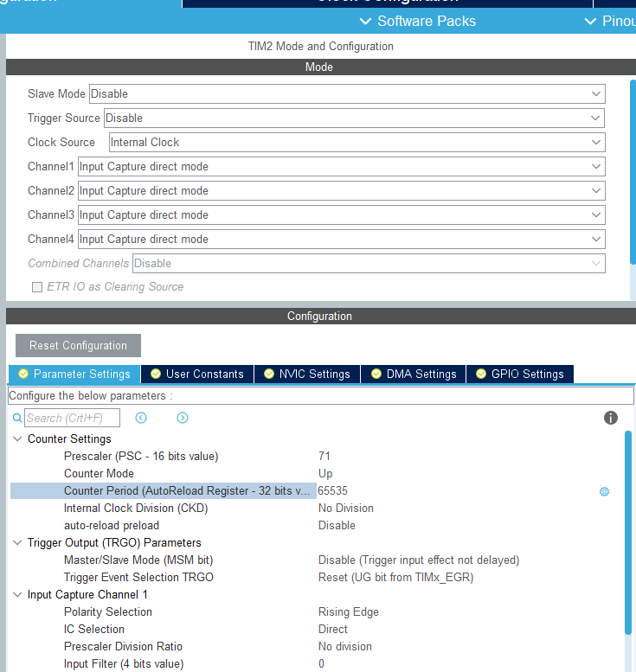
Task: Select the Polarity Selection row label
Action: tap(108, 612)
